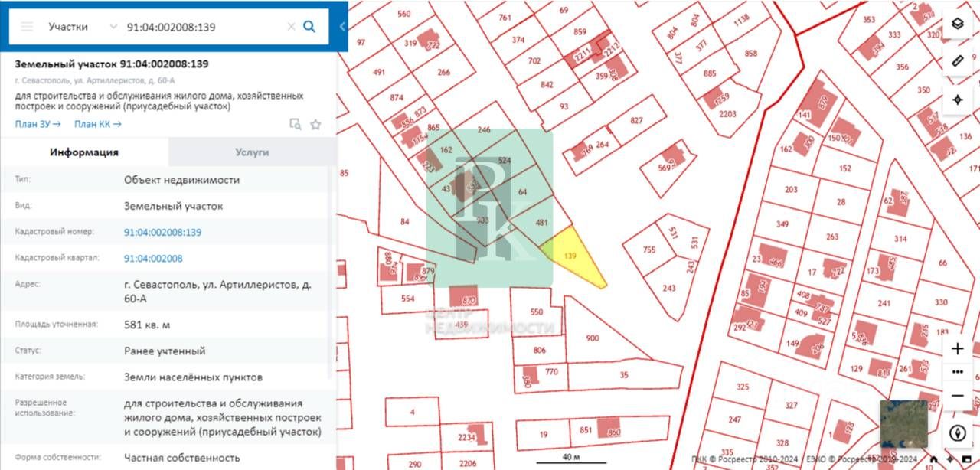The width and height of the screenshot is (980, 470).
Task: Select parcel 554 on the map
Action: (407, 299)
